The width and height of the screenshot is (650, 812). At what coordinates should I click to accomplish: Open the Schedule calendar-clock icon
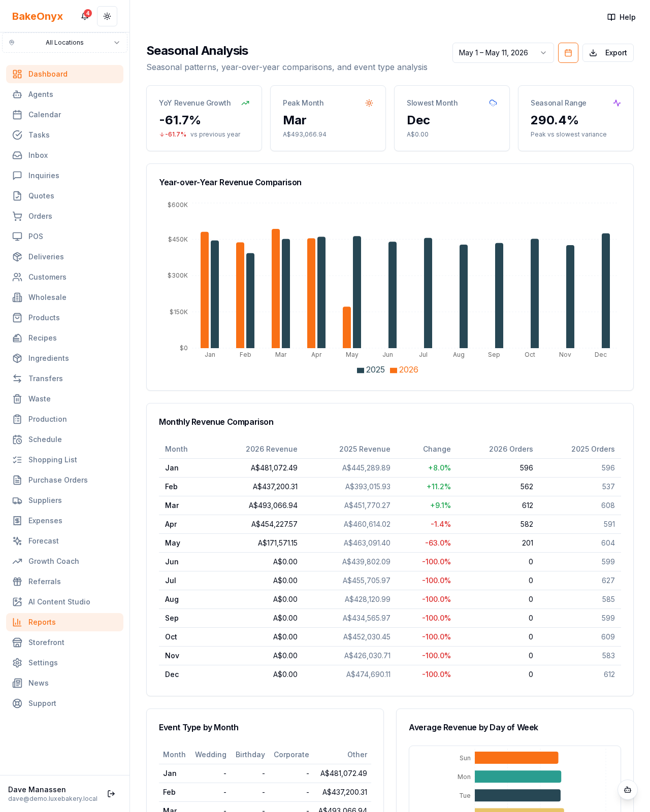pyautogui.click(x=17, y=439)
